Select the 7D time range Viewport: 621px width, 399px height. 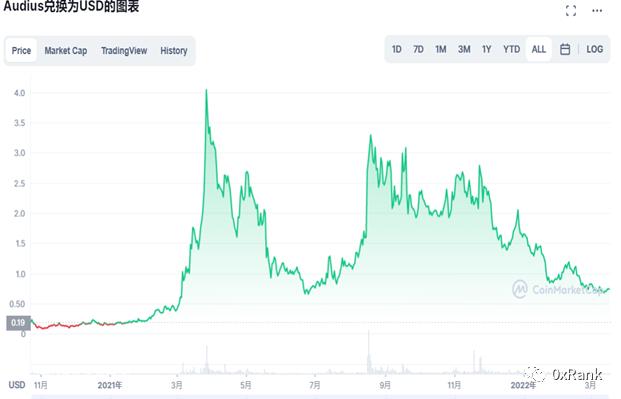[418, 49]
